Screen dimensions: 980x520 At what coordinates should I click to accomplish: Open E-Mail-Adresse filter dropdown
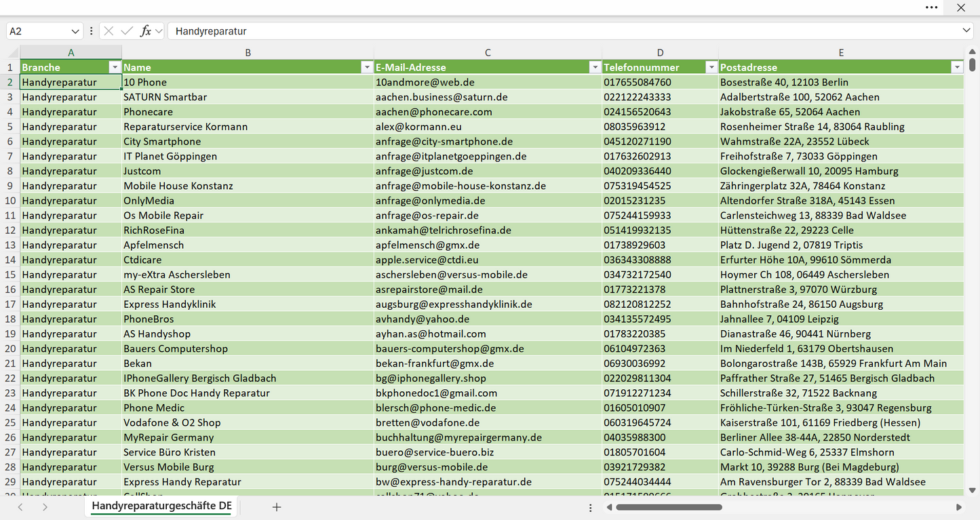pyautogui.click(x=595, y=67)
